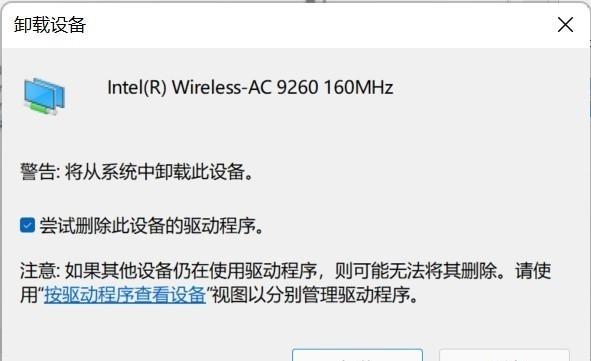Click the right-hand cancel button at the bottom
The height and width of the screenshot is (361, 591).
click(x=504, y=355)
